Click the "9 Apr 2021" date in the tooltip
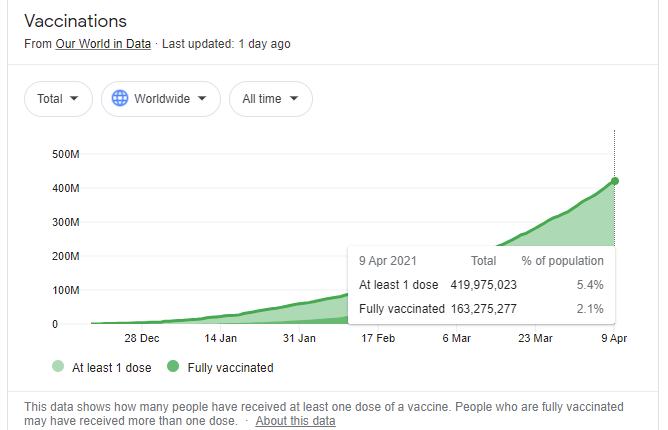Screen dimensions: 668x430 click(387, 260)
